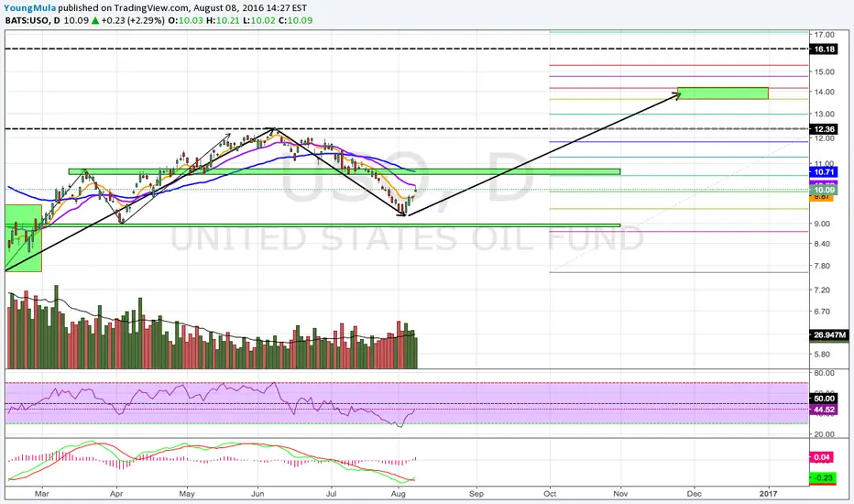854x504 pixels.
Task: Click the 13.00 price axis tick
Action: click(825, 114)
